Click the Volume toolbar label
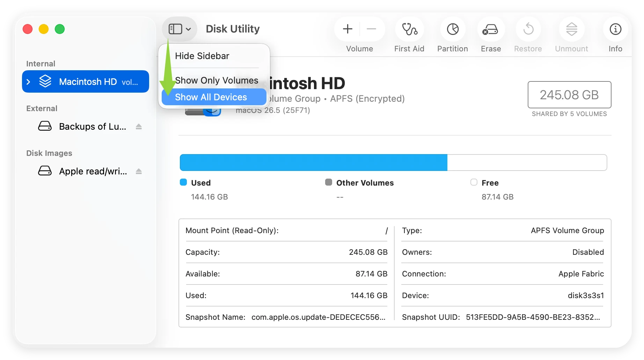 tap(360, 49)
